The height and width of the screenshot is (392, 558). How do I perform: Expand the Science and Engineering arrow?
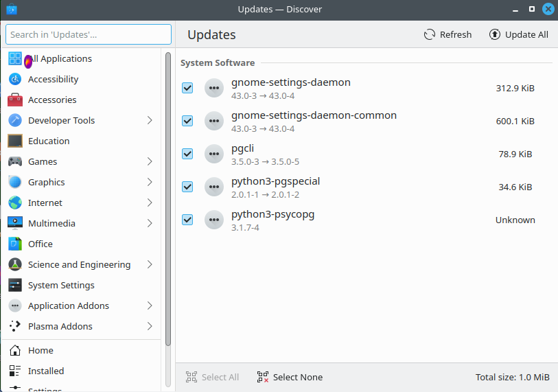point(150,264)
